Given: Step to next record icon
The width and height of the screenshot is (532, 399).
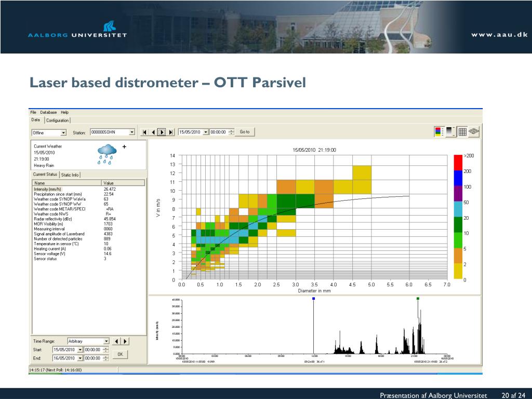Looking at the screenshot, I should click(x=162, y=132).
